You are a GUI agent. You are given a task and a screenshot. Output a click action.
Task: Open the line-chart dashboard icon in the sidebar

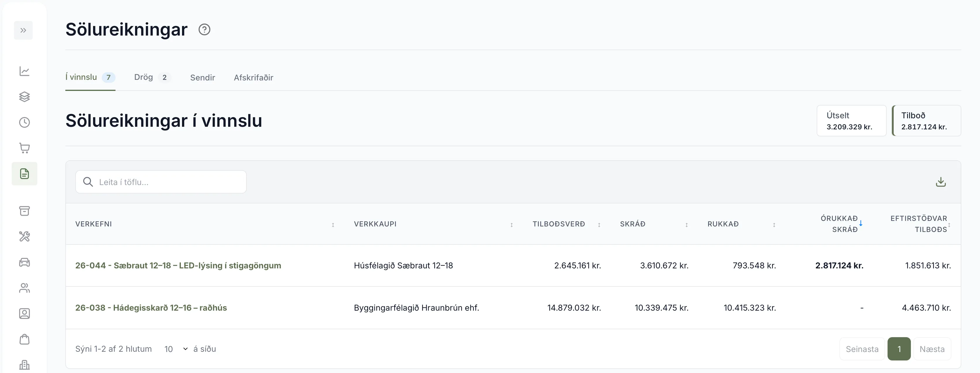click(x=24, y=71)
